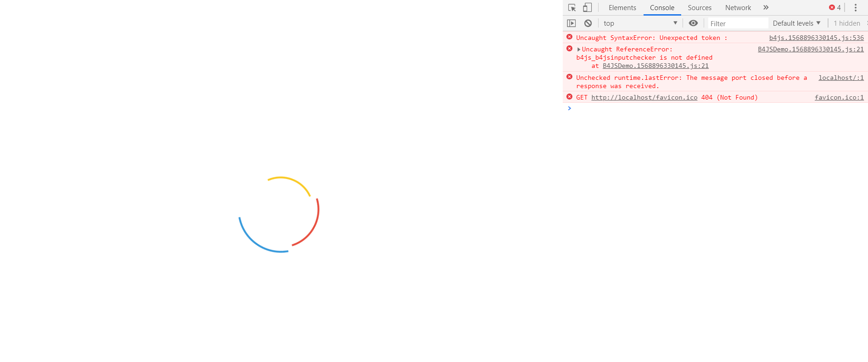Select the '404 (Not Found)' text

click(x=729, y=97)
